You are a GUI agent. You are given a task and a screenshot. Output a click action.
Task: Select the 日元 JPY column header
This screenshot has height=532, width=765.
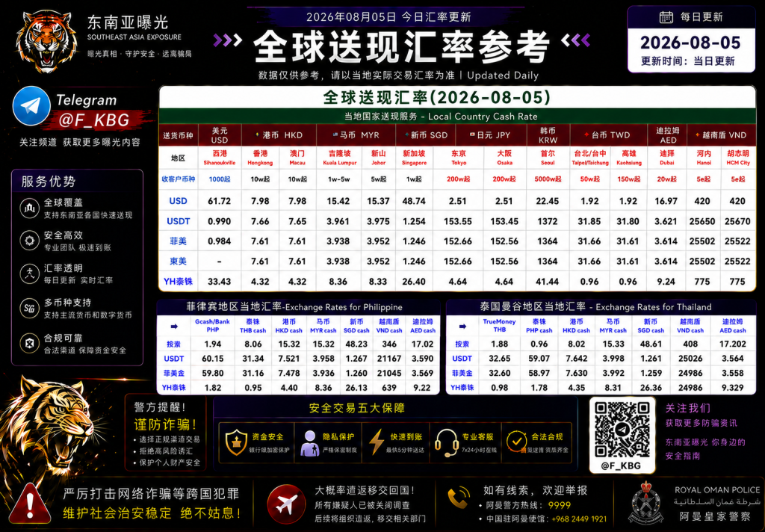click(490, 135)
